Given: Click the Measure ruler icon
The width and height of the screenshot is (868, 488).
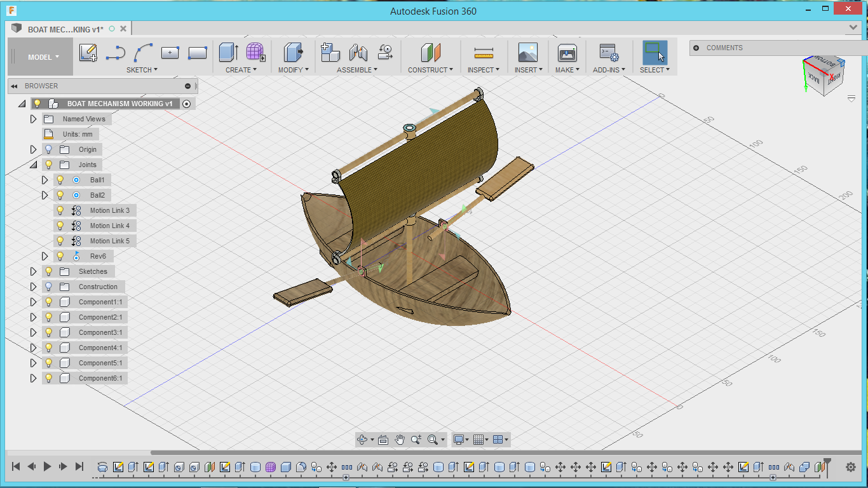Looking at the screenshot, I should point(484,53).
